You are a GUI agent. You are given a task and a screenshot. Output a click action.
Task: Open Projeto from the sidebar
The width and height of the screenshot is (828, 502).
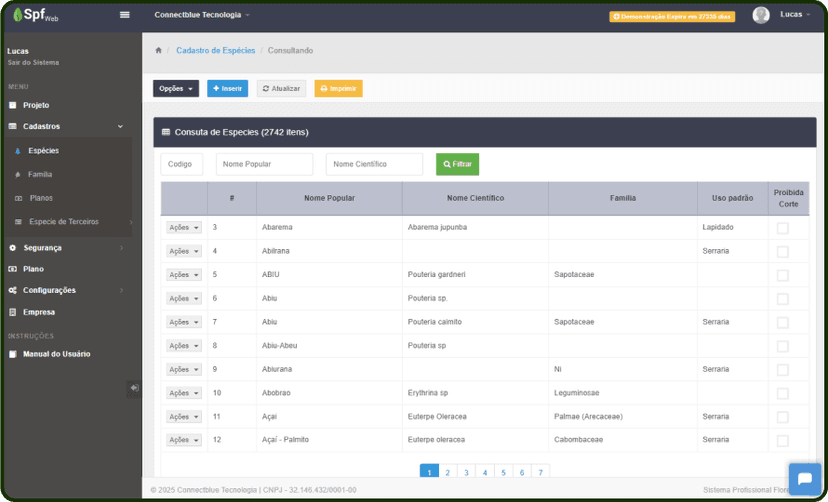(x=36, y=105)
